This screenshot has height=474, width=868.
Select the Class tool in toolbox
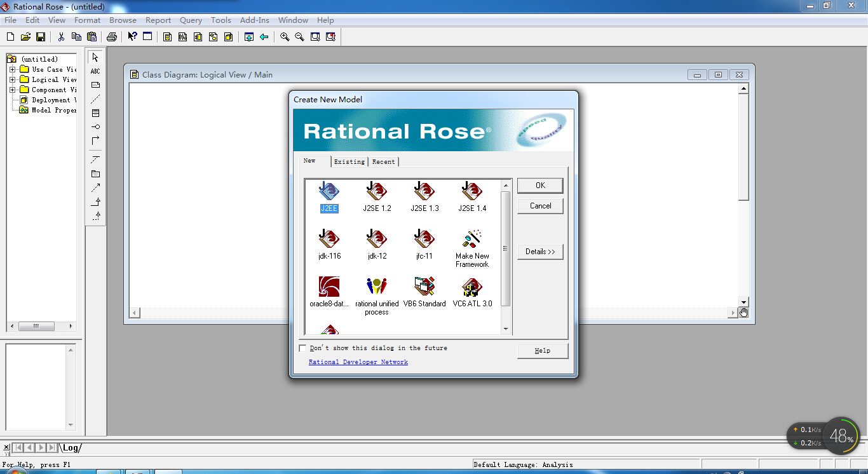[x=95, y=113]
